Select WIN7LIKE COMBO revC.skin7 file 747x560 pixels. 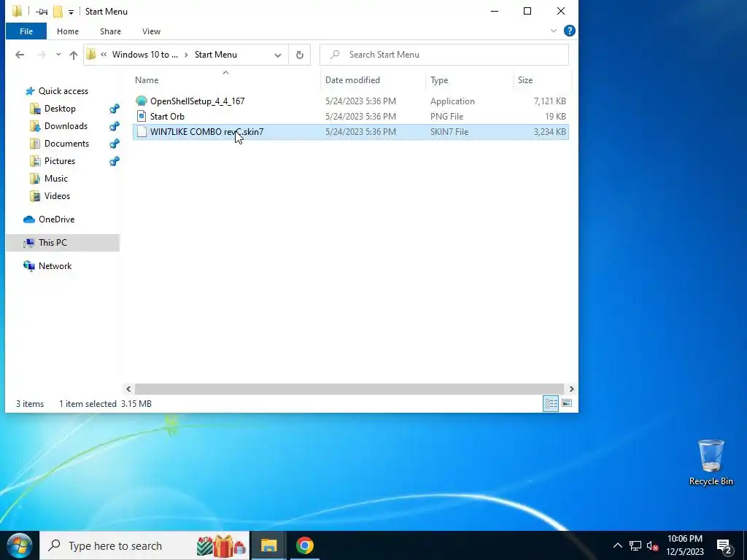[x=351, y=132]
